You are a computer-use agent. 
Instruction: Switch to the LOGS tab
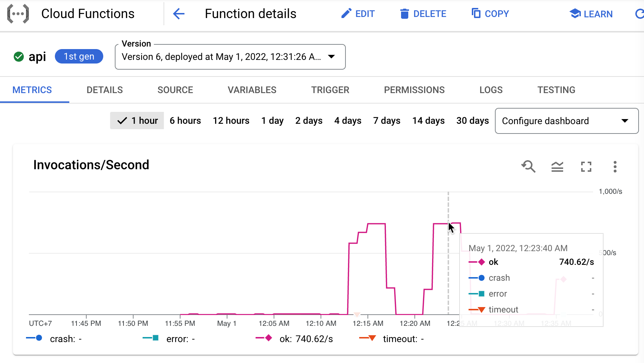(x=491, y=90)
